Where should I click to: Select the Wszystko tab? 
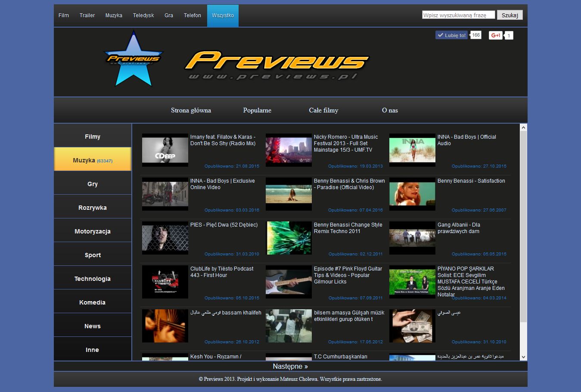[223, 16]
